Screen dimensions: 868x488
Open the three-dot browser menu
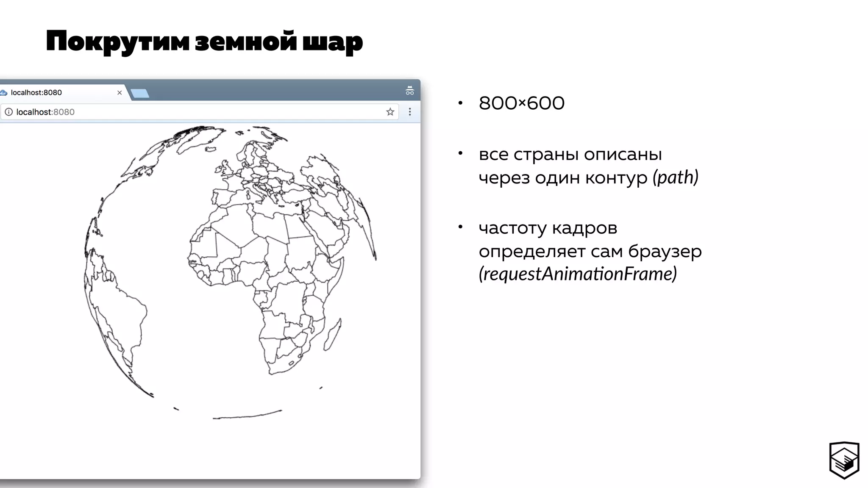pos(409,112)
